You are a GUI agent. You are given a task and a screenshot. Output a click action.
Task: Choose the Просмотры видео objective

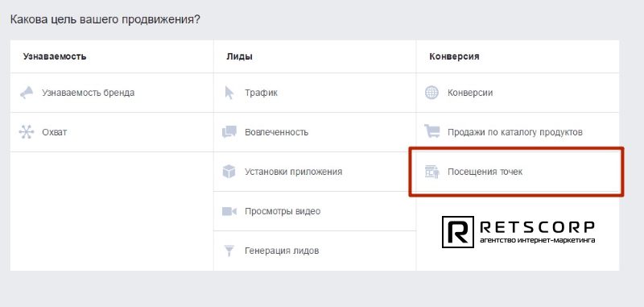pos(283,211)
